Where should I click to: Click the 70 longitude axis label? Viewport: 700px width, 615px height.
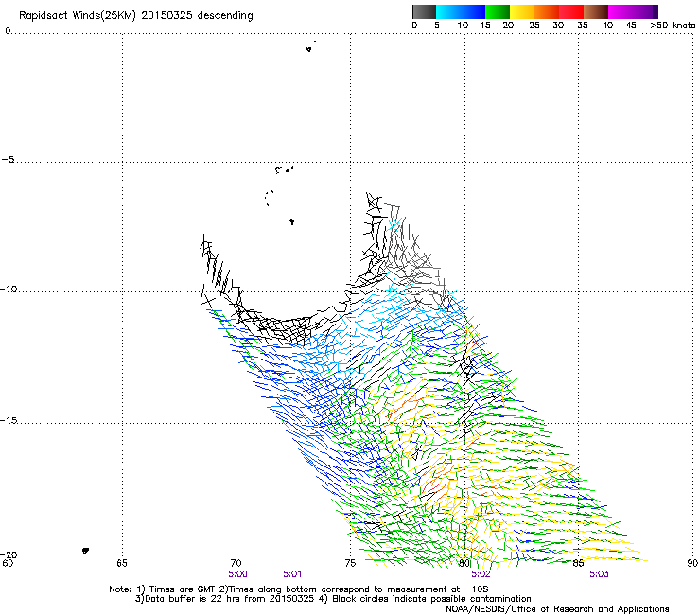click(x=236, y=563)
